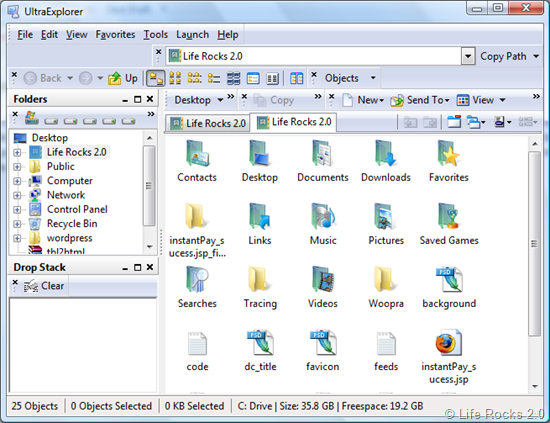550x423 pixels.
Task: Clear the Drop Stack
Action: [44, 286]
